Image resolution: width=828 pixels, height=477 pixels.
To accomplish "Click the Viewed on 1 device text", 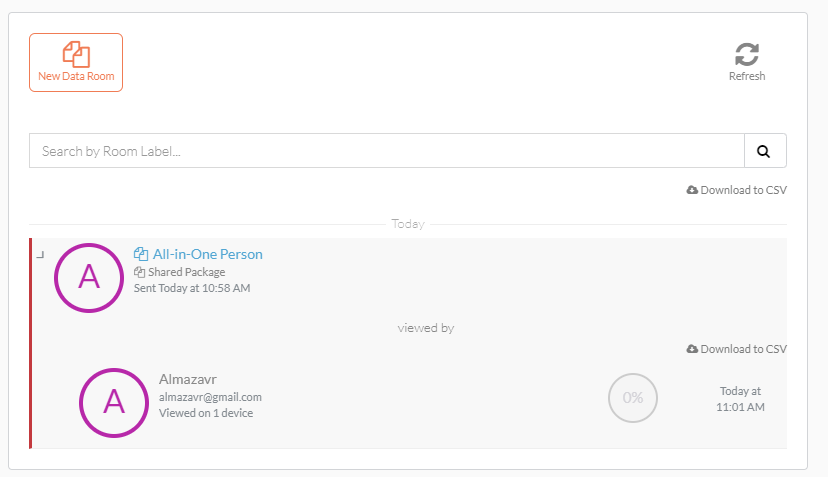I will [206, 413].
